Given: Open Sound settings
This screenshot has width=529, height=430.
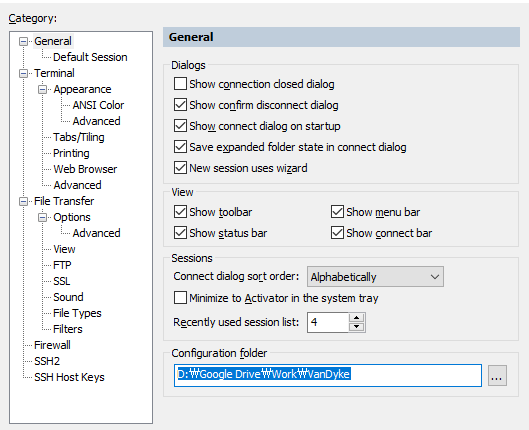Looking at the screenshot, I should click(x=68, y=297).
